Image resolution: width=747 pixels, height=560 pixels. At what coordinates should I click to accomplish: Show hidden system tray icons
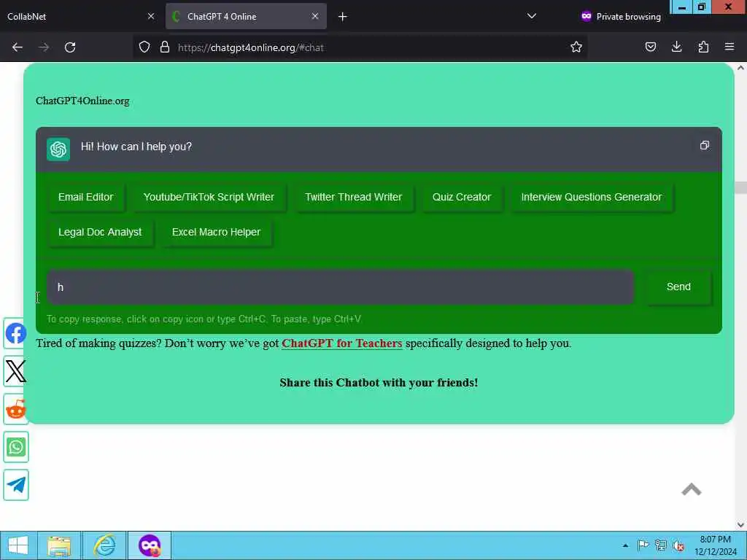coord(625,545)
